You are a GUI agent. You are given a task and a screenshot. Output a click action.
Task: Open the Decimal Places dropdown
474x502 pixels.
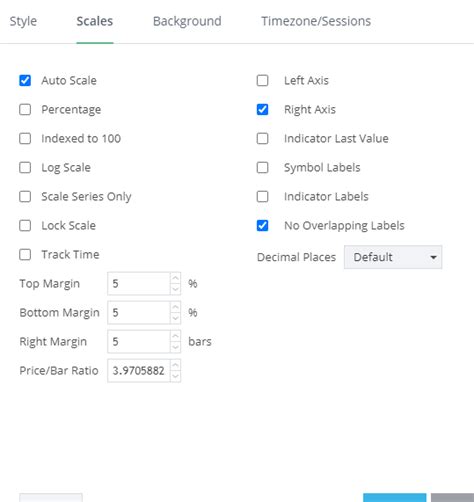click(x=393, y=257)
